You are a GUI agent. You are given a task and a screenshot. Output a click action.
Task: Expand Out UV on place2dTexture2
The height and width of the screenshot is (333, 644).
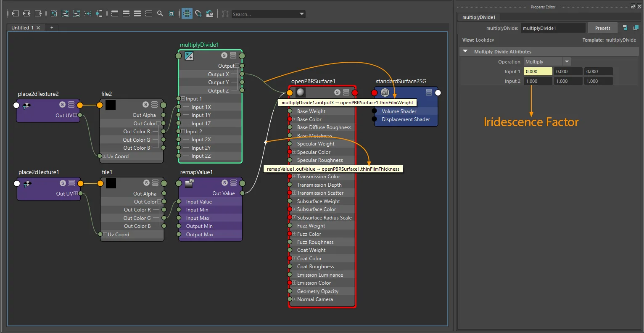tap(75, 115)
